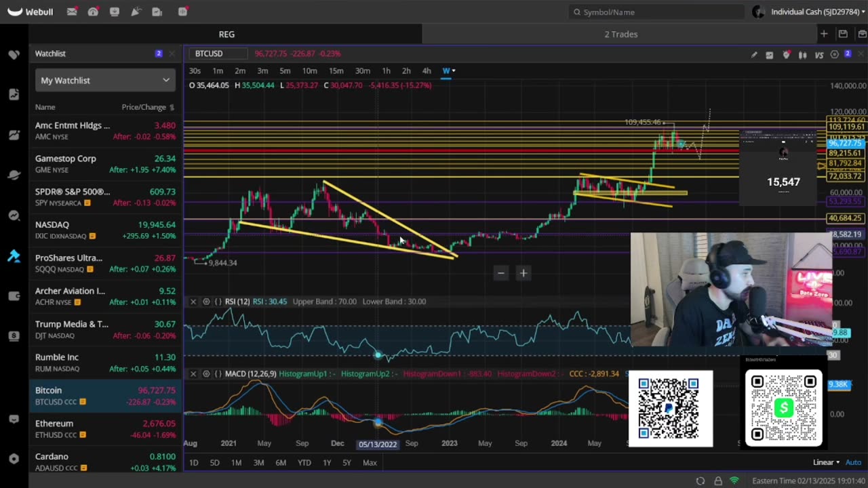Select Ethereum in the watchlist

click(105, 428)
